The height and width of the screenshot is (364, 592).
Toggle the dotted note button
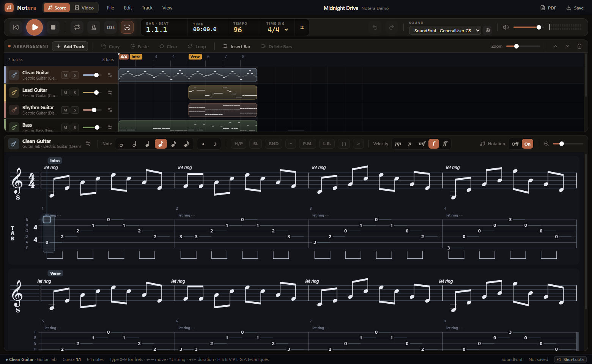[x=203, y=144]
